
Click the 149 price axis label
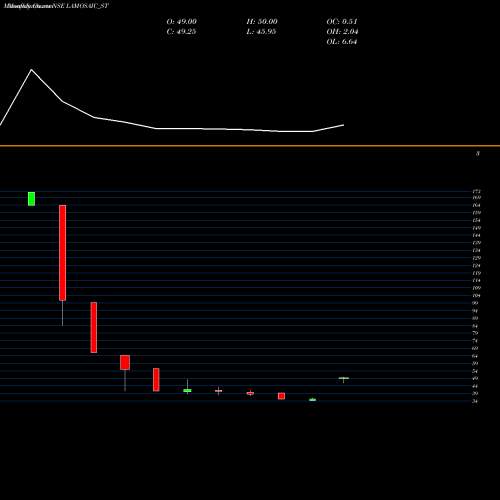(x=477, y=228)
